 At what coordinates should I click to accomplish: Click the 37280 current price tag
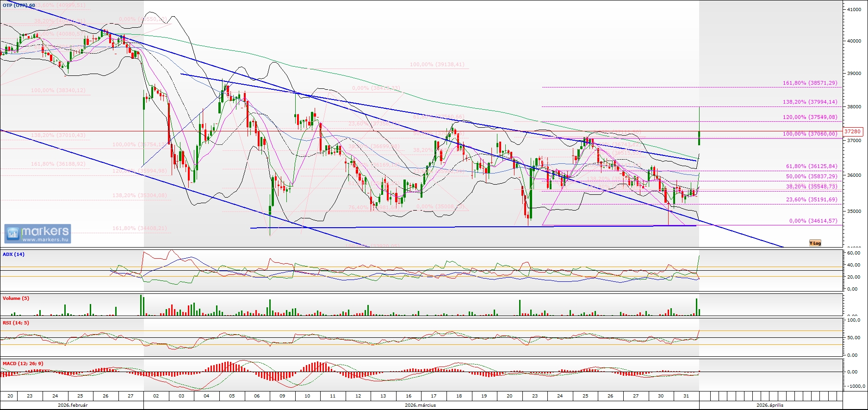[x=852, y=131]
